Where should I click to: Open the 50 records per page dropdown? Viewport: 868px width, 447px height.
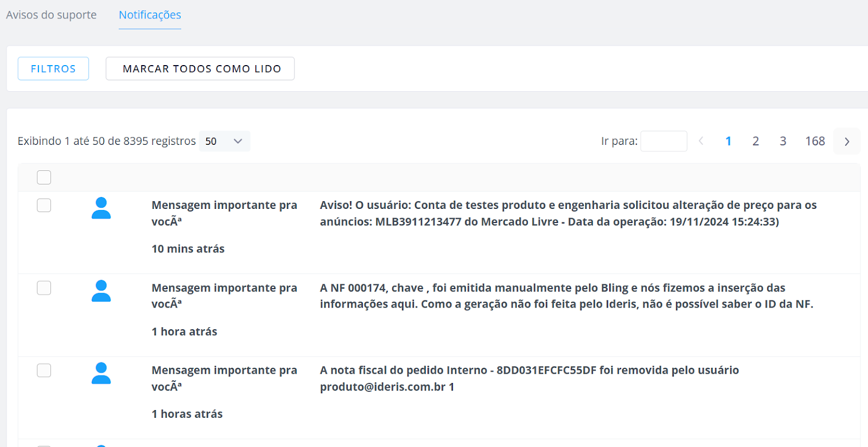(x=225, y=141)
